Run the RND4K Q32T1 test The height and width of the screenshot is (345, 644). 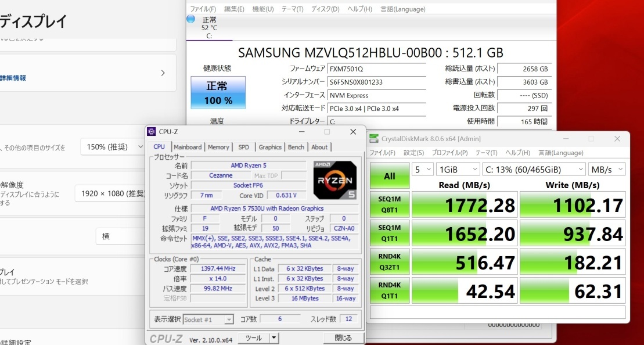[389, 261]
